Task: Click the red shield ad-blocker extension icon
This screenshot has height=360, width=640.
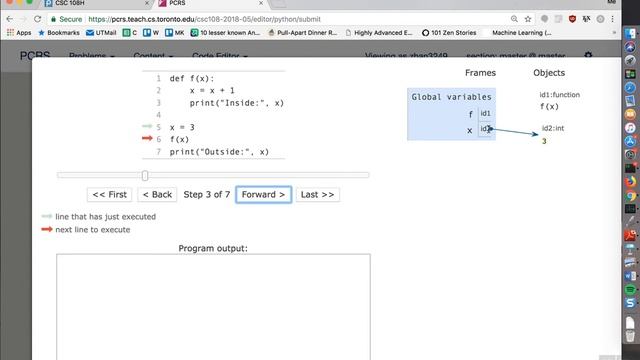Action: point(572,19)
